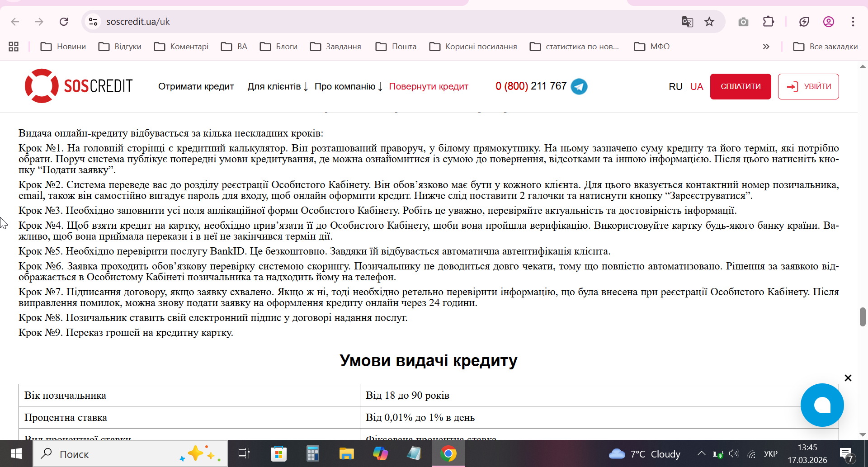Open the browser profile avatar
This screenshot has height=467, width=868.
point(829,22)
